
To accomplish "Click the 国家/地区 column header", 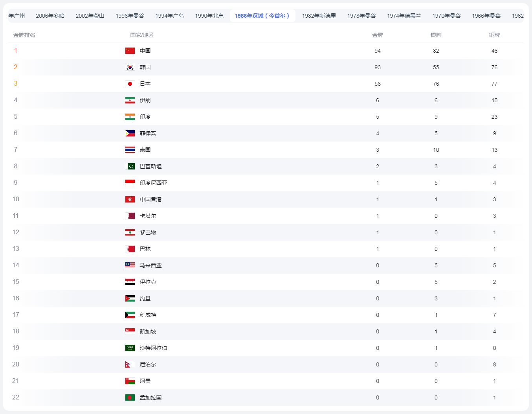I will click(142, 35).
